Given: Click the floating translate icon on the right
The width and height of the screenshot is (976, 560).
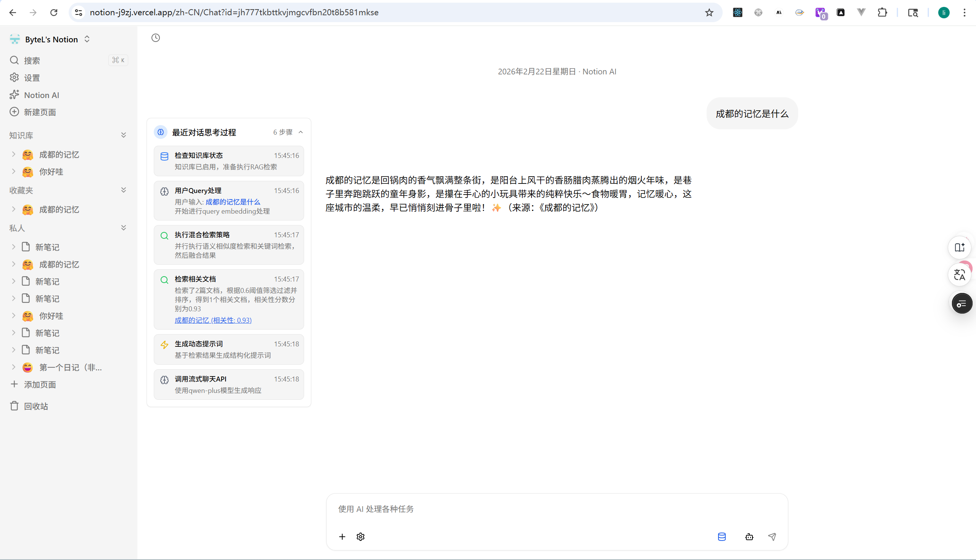Looking at the screenshot, I should point(960,274).
